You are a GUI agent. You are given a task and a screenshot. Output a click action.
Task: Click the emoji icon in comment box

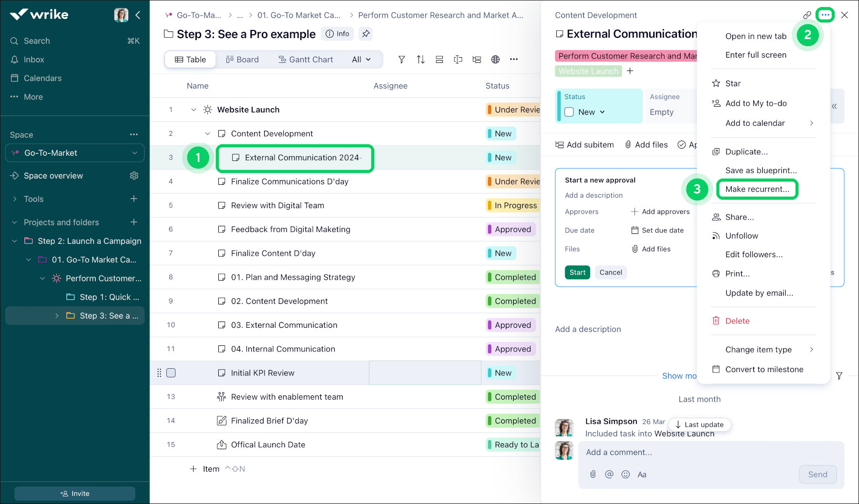coord(625,474)
